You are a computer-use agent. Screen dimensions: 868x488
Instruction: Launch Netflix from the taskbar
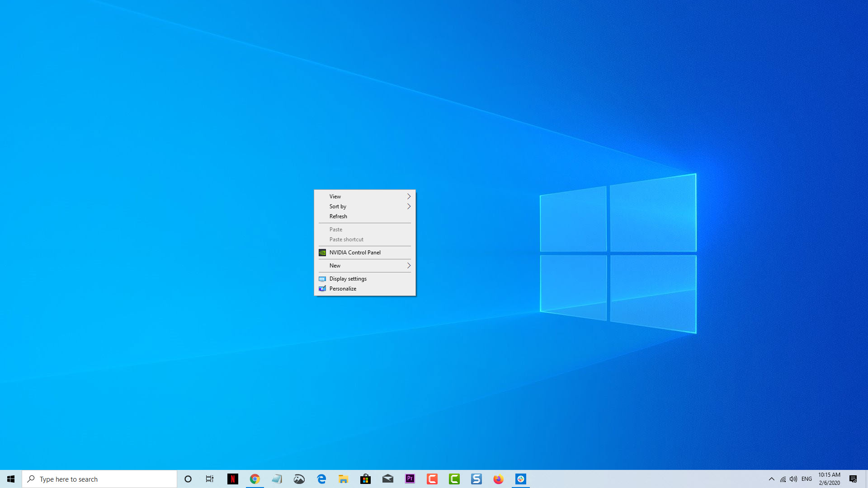point(232,479)
